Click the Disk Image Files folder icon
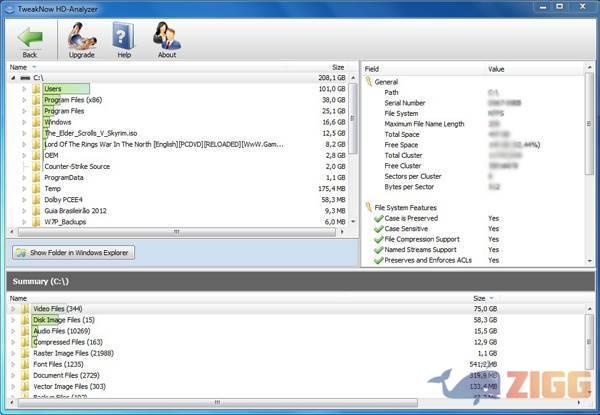Screen dimensions: 600x415 coord(25,320)
